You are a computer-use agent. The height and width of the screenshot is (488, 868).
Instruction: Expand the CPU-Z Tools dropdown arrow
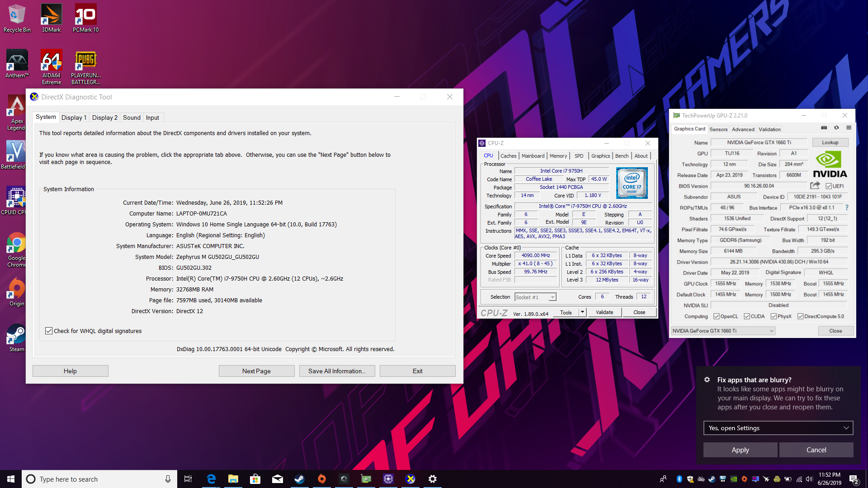pos(582,312)
